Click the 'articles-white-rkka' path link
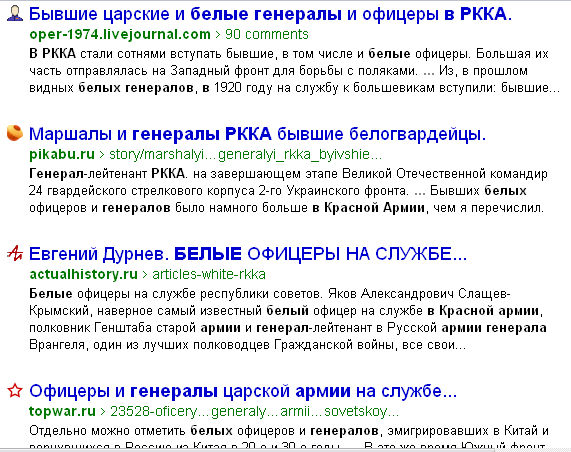The width and height of the screenshot is (571, 452). (209, 274)
